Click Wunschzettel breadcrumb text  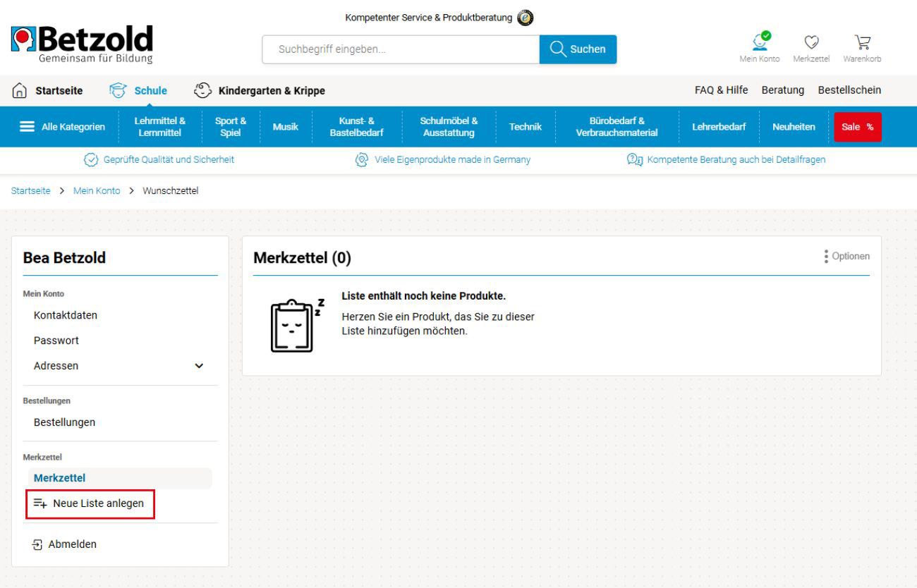170,191
